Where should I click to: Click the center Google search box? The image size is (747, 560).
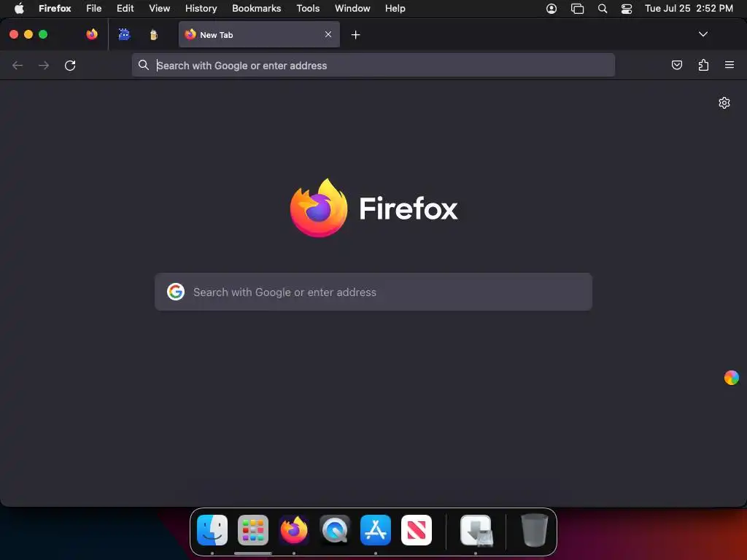373,292
